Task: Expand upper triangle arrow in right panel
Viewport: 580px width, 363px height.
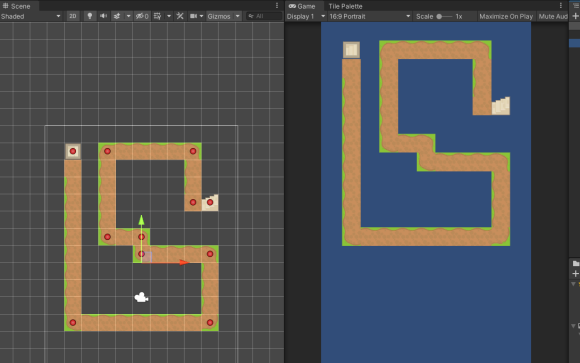Action: tap(573, 284)
